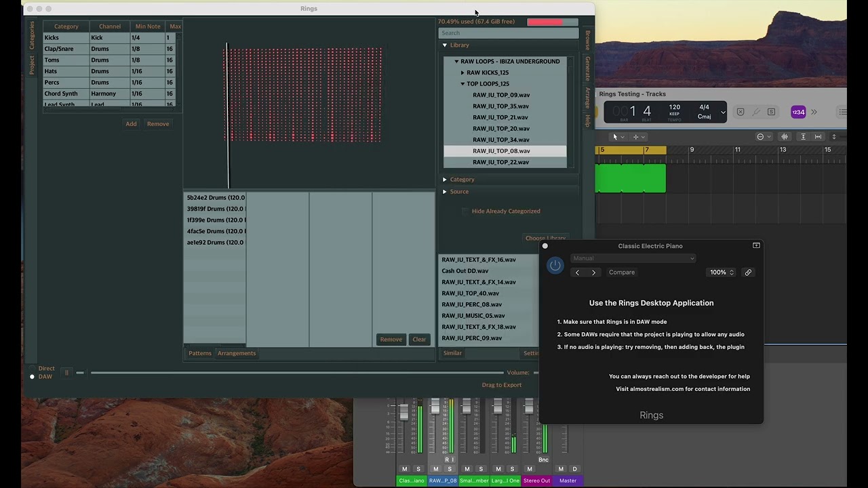
Task: Click the Compare button in plugin window
Action: tap(622, 272)
